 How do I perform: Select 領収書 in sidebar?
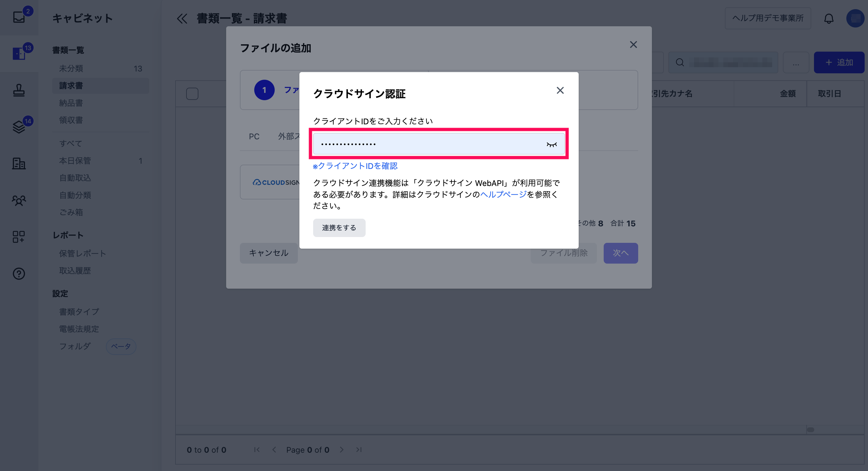point(100,120)
